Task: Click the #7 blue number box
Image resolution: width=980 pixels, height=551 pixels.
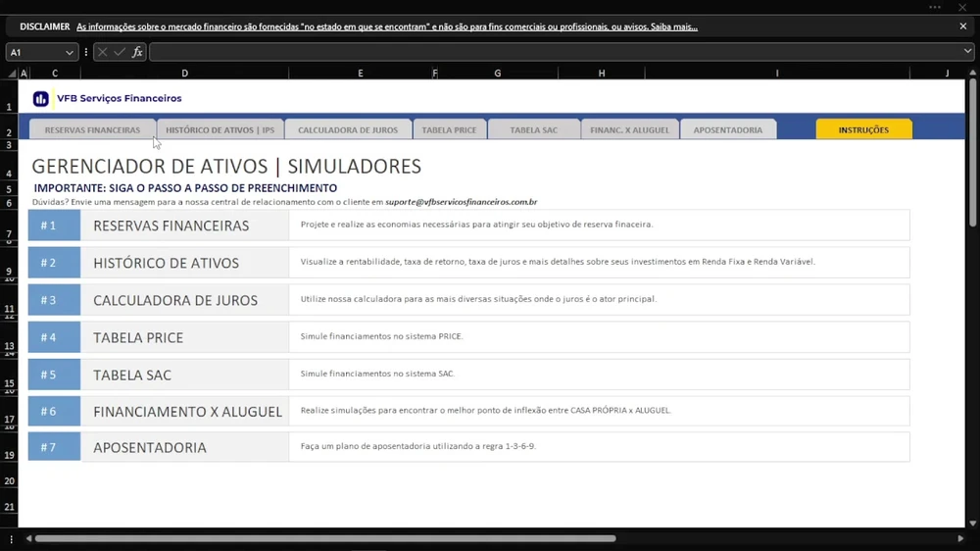Action: [x=54, y=447]
